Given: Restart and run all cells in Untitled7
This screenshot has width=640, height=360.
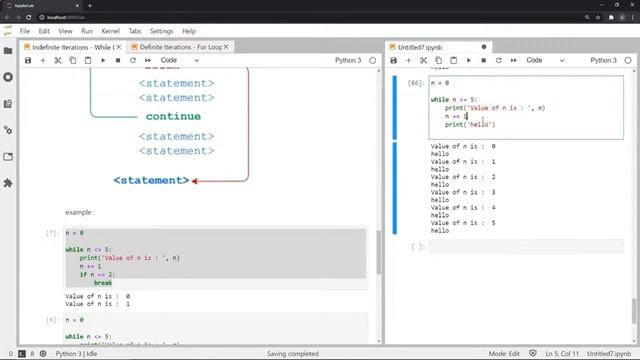Looking at the screenshot, I should point(513,60).
